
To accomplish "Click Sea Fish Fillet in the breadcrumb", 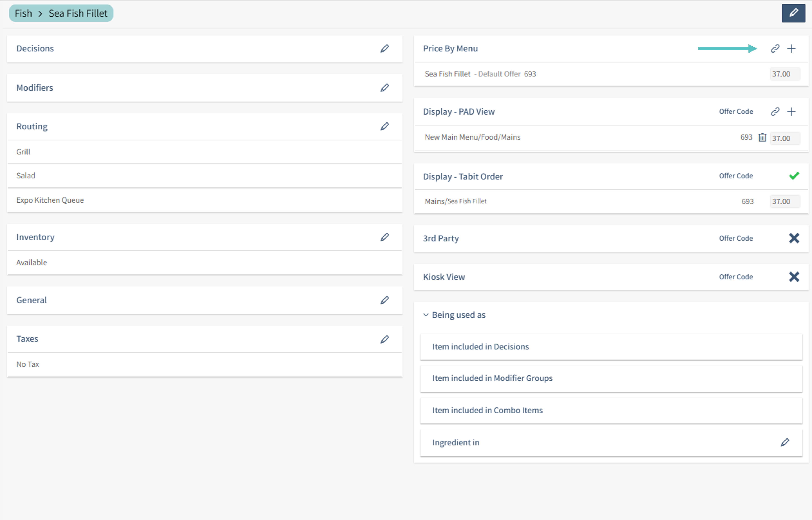I will [x=78, y=13].
